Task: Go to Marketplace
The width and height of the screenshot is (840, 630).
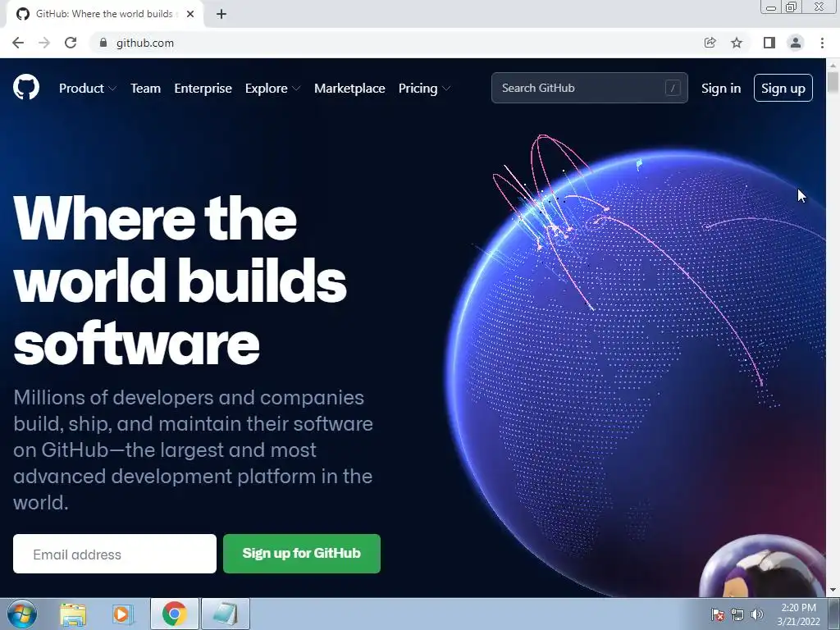Action: tap(349, 89)
